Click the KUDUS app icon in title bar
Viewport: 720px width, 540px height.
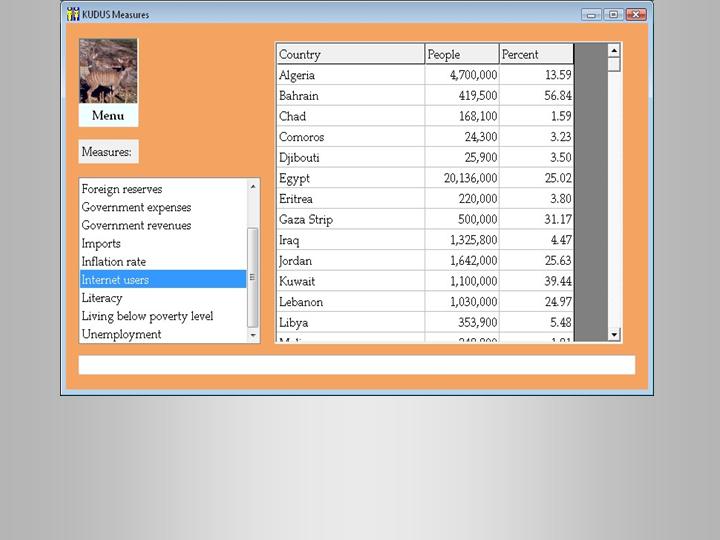[73, 14]
